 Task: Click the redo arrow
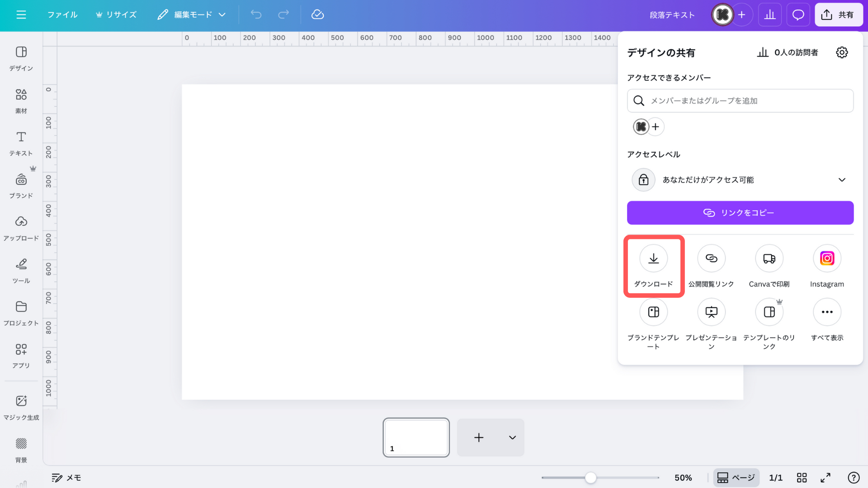pyautogui.click(x=283, y=15)
